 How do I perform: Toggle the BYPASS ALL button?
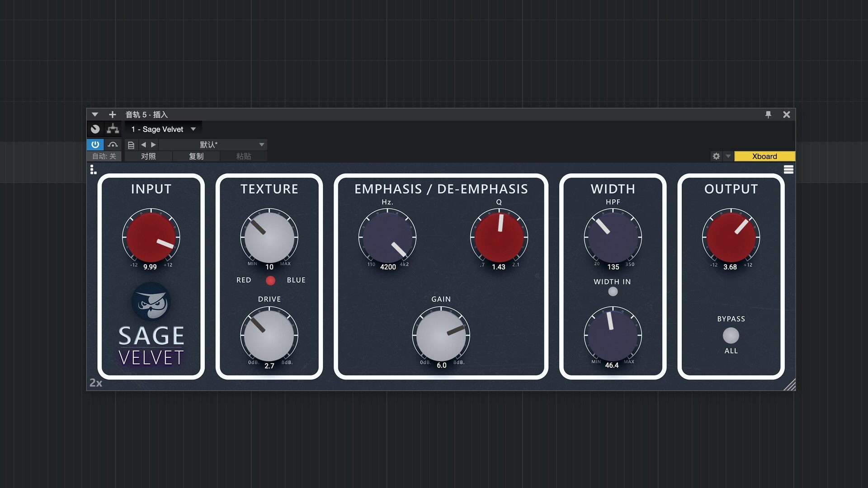[x=731, y=336]
